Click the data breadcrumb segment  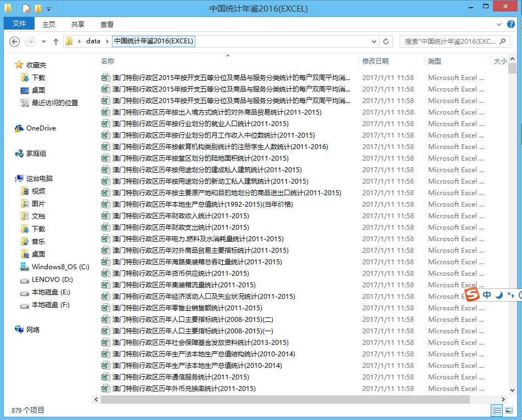pyautogui.click(x=93, y=41)
